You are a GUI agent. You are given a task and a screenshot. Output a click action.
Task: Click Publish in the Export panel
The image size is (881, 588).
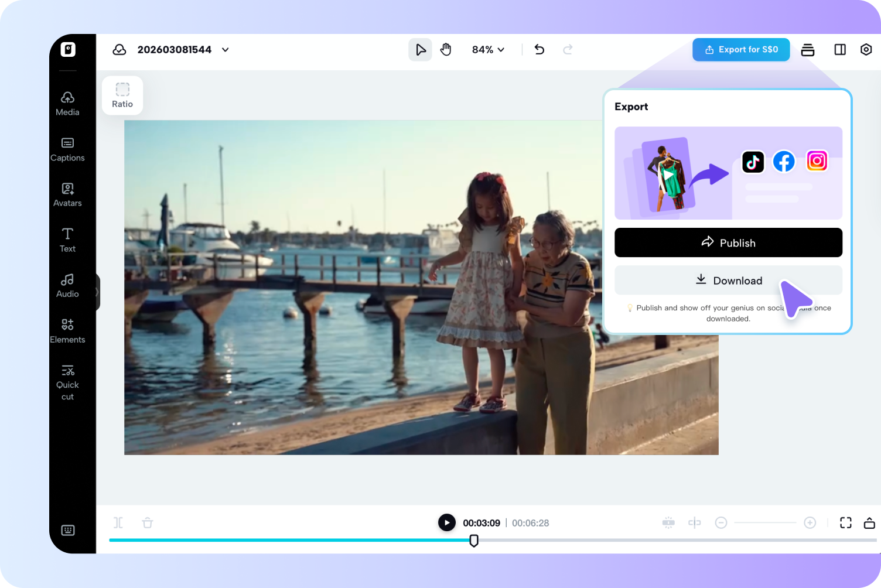728,242
